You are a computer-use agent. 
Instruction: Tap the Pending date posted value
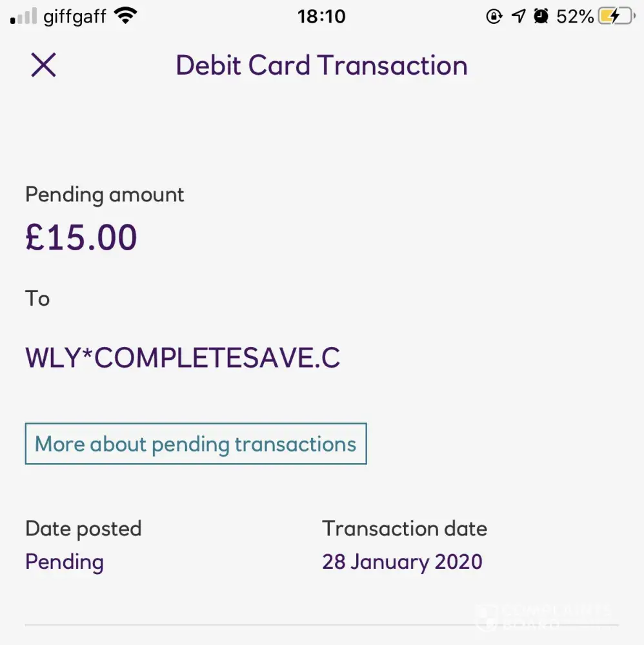point(65,562)
